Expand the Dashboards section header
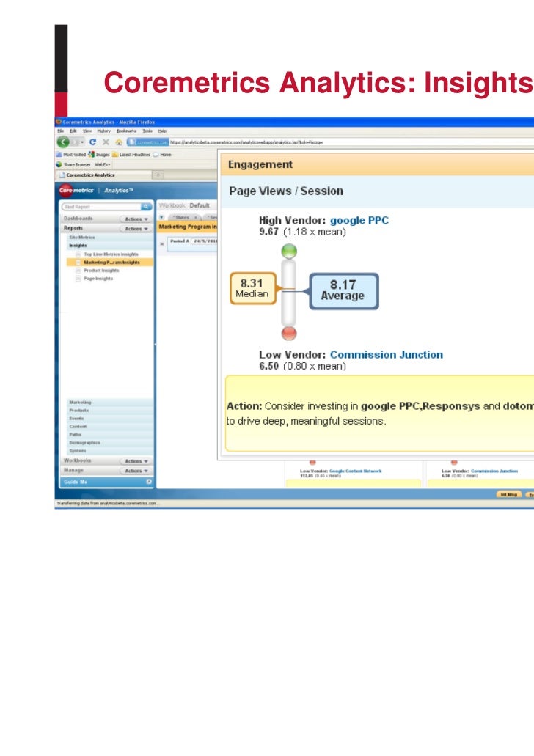The image size is (534, 756). pos(78,219)
